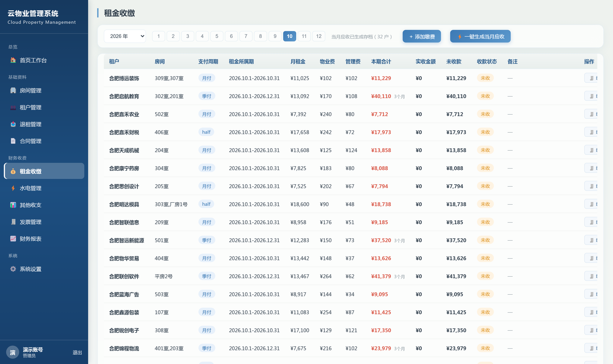Click the trend chart icon beside 财务报表
This screenshot has height=364, width=613.
pos(13,239)
